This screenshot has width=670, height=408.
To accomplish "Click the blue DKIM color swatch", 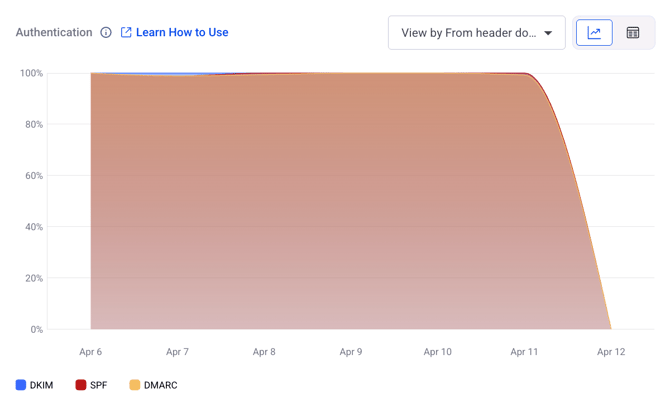I will click(x=21, y=385).
